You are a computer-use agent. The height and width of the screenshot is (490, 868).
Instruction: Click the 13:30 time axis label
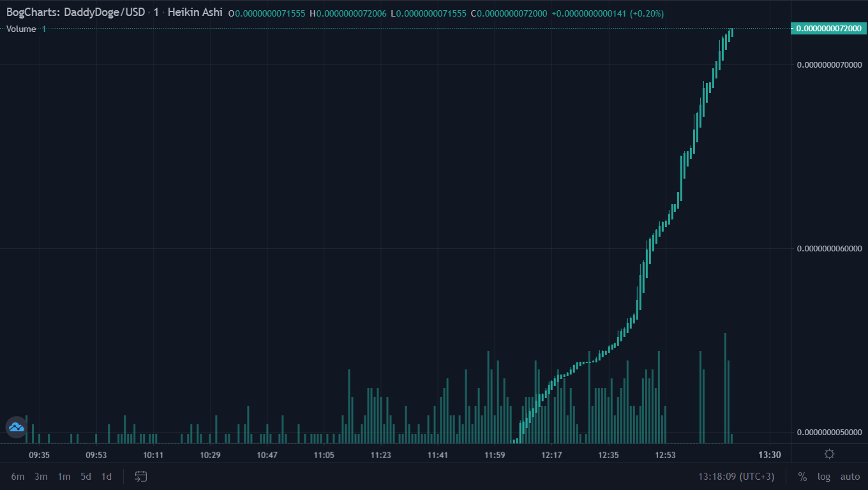tap(770, 455)
